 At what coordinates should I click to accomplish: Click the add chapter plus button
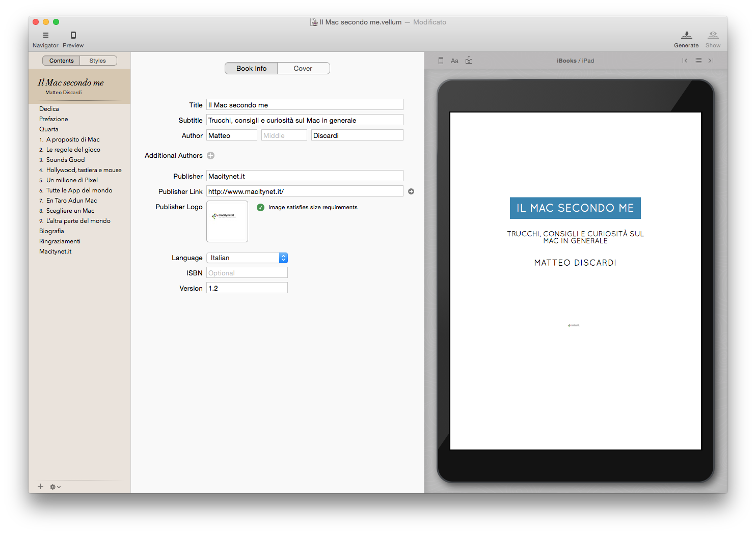tap(40, 487)
